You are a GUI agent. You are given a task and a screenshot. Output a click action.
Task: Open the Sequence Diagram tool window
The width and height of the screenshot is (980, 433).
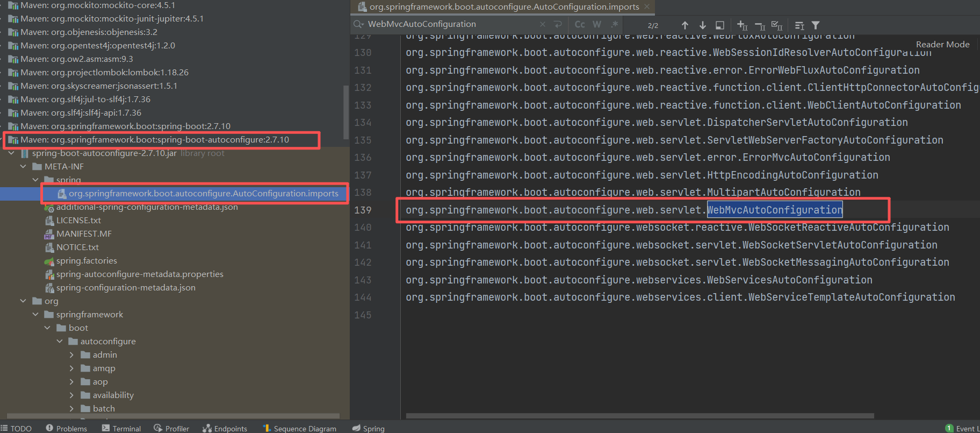[299, 428]
